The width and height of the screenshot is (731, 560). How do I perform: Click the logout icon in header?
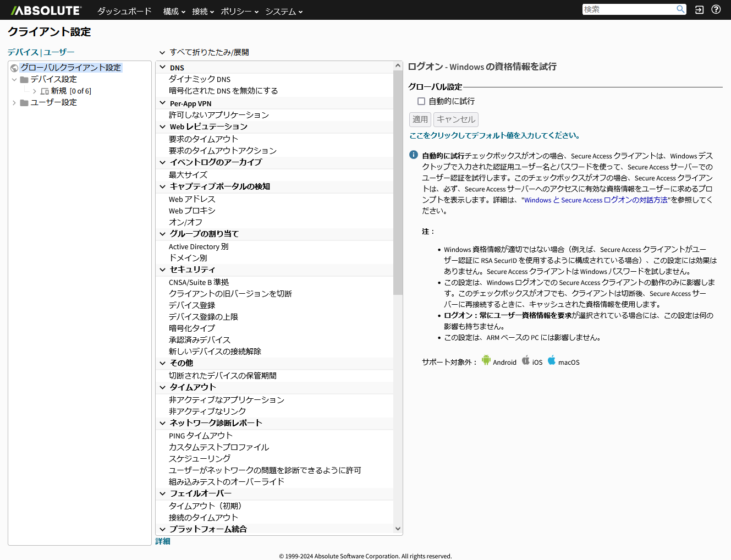(x=699, y=9)
